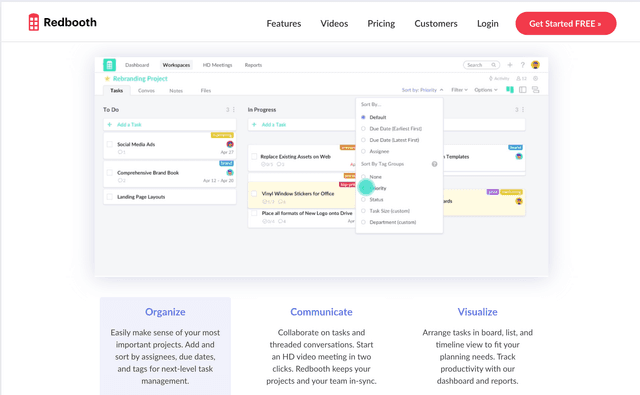Click the blue brand tag on Comprehensive Brand Book

(226, 163)
